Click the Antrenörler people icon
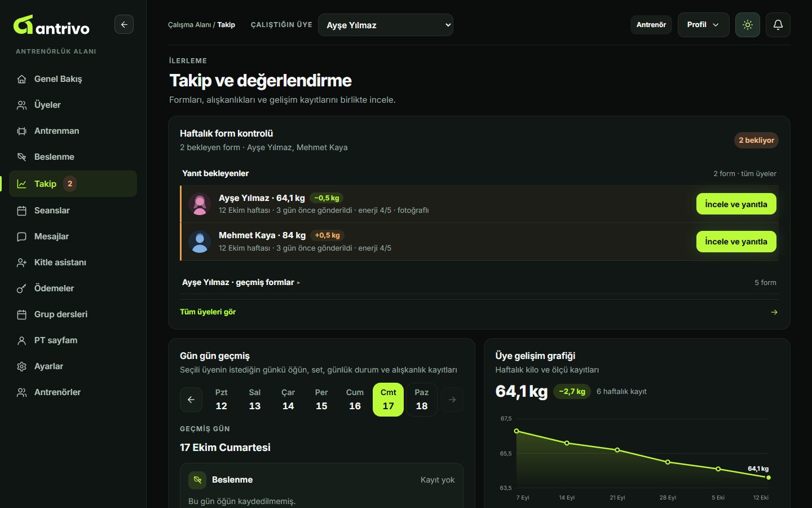Screen dimensions: 812x508 tap(22, 392)
